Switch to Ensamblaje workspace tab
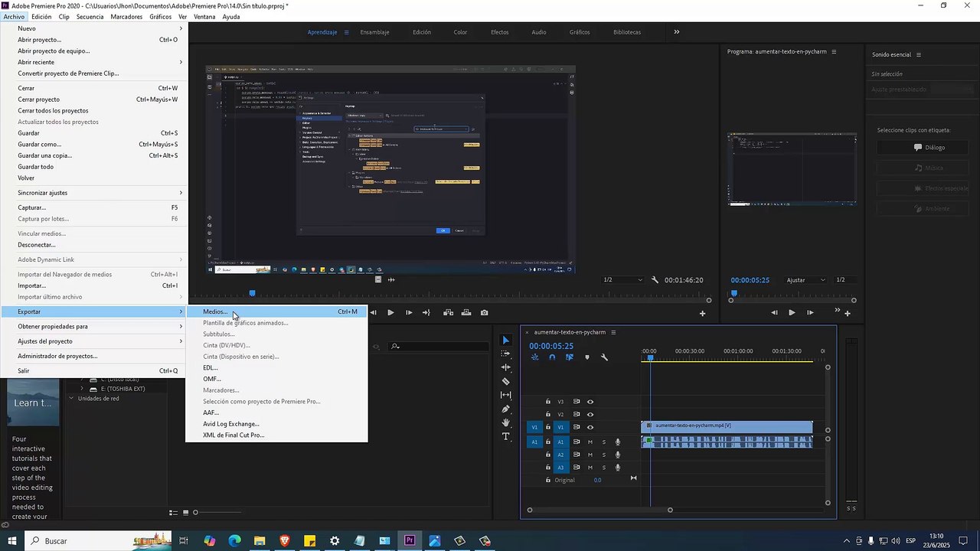This screenshot has width=980, height=551. (x=375, y=32)
